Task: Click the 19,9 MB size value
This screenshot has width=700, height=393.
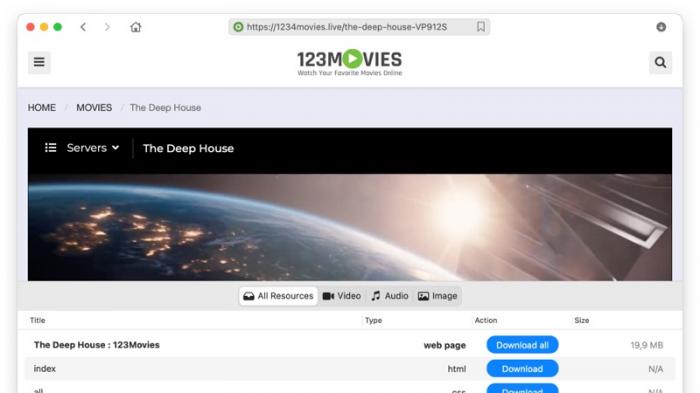Action: point(647,345)
